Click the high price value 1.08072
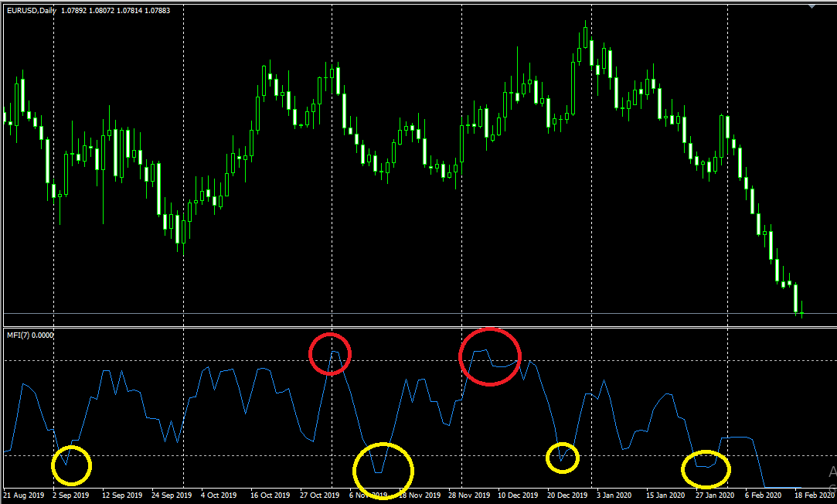The height and width of the screenshot is (504, 837). click(101, 11)
